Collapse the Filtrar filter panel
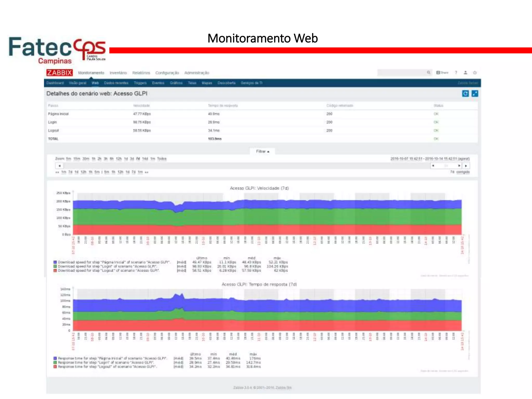The width and height of the screenshot is (532, 399). point(262,151)
